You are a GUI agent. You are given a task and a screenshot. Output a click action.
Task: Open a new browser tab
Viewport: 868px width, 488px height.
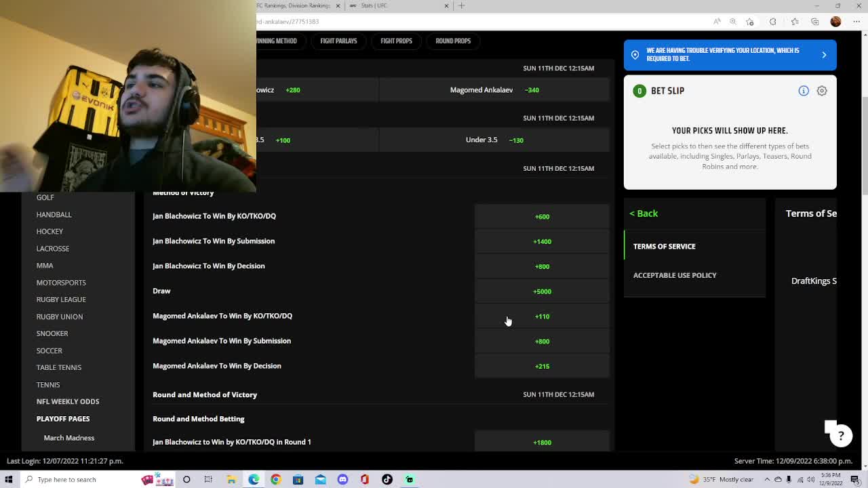[461, 5]
